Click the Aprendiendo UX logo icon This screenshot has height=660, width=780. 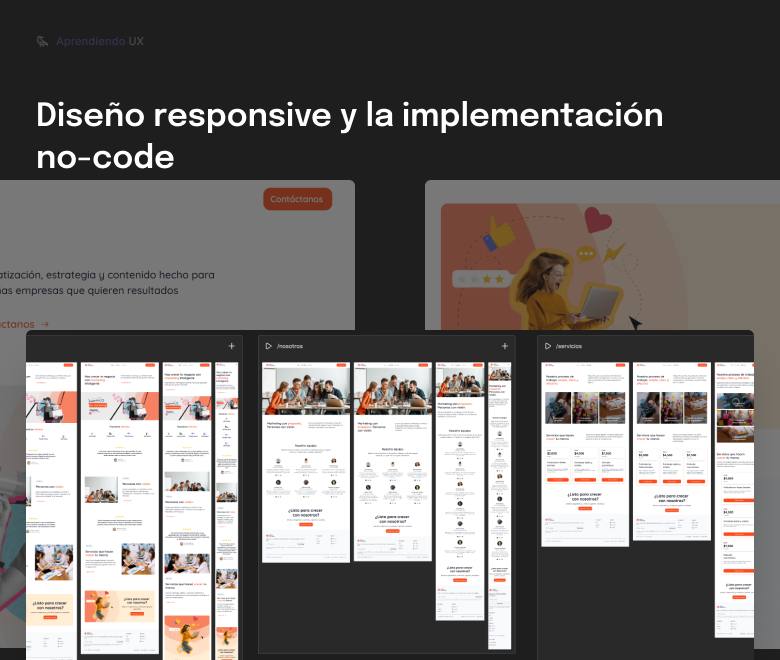(42, 41)
